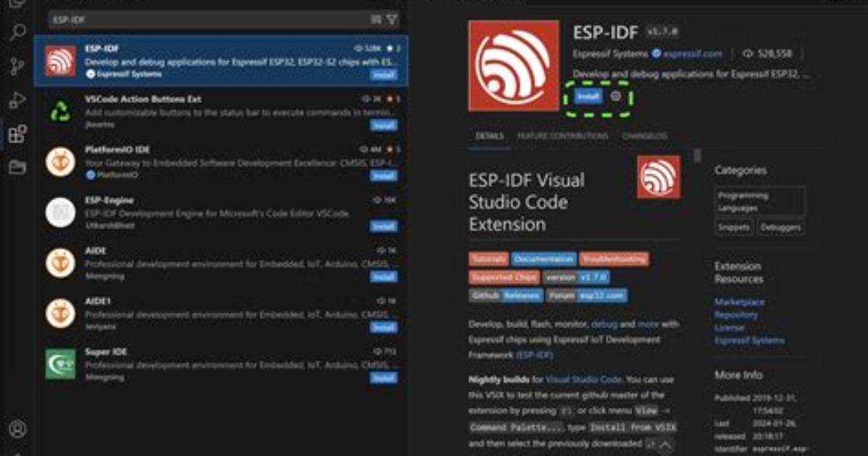Click the Github Releases badge
This screenshot has width=868, height=456.
[x=506, y=296]
